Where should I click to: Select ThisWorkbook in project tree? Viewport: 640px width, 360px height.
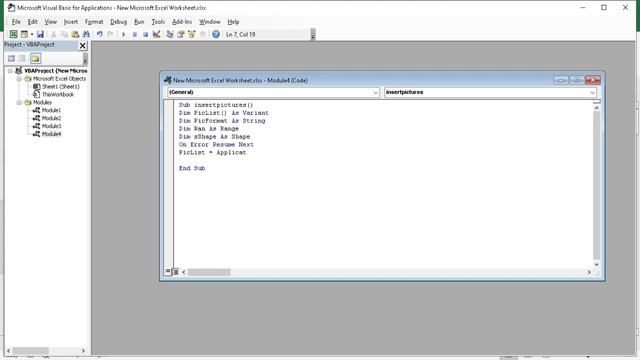58,94
